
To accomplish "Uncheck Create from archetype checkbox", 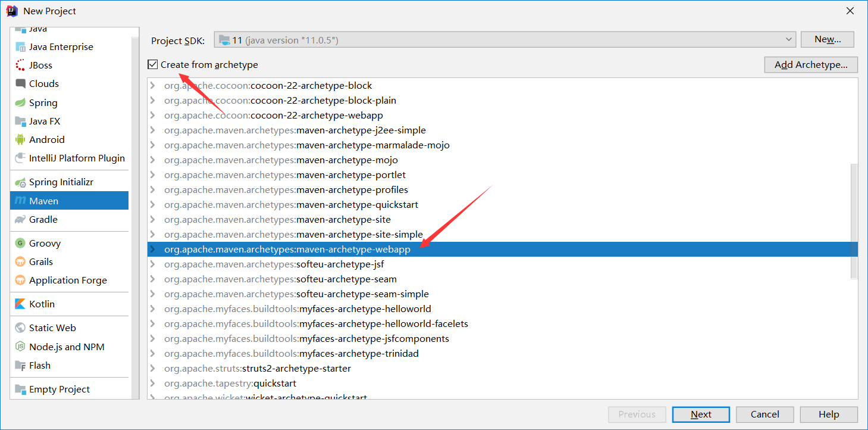I will tap(153, 64).
